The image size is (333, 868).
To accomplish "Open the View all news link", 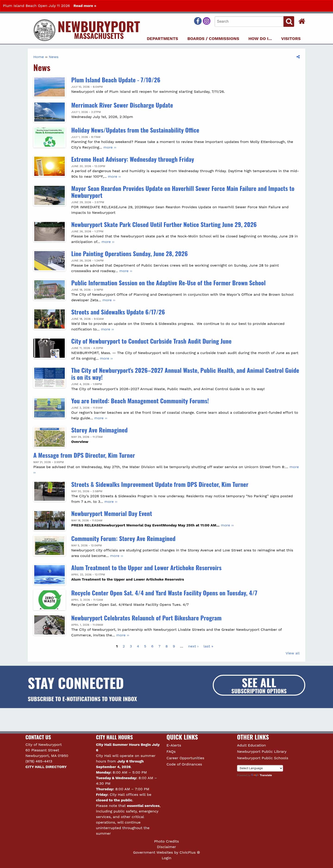I will click(x=292, y=653).
